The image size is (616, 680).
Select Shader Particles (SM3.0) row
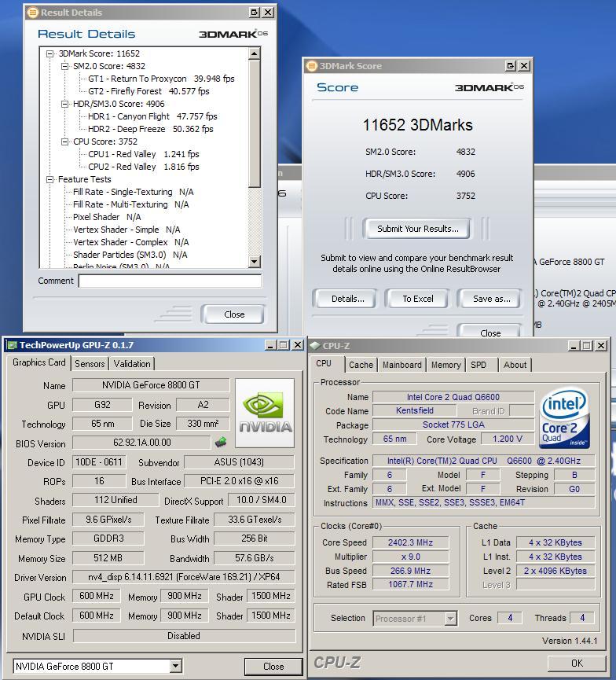pos(130,255)
